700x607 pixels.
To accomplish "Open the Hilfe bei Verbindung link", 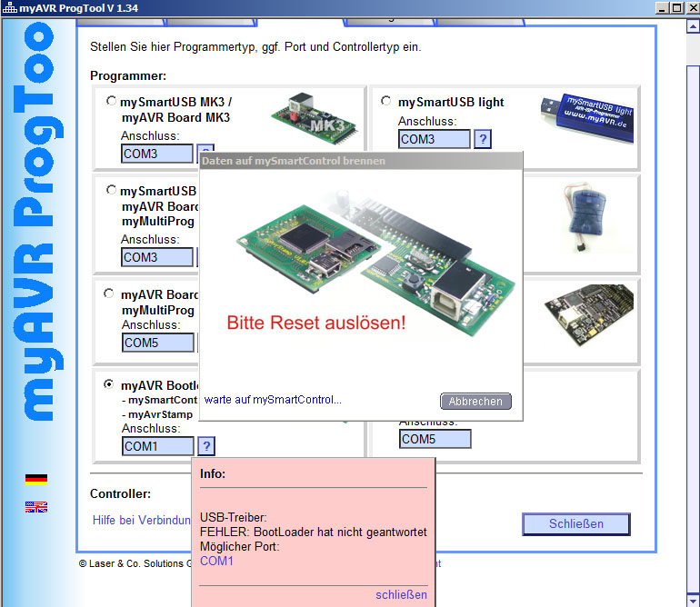I will 142,520.
